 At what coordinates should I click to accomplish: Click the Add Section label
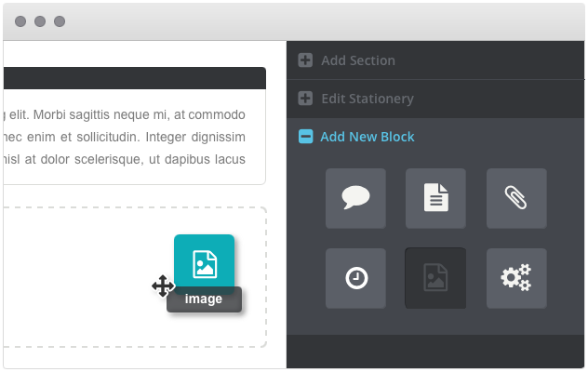pyautogui.click(x=358, y=60)
